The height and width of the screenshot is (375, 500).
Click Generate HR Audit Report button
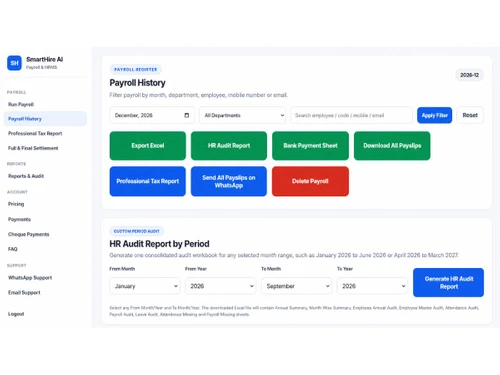(448, 282)
